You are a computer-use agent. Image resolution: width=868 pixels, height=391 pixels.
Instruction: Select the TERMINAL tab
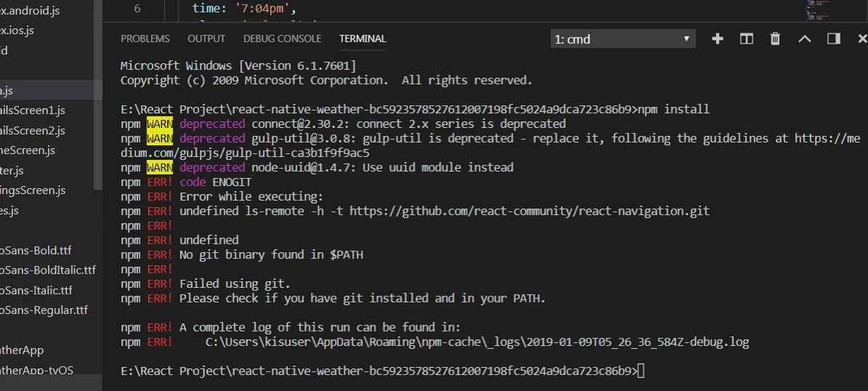(362, 39)
